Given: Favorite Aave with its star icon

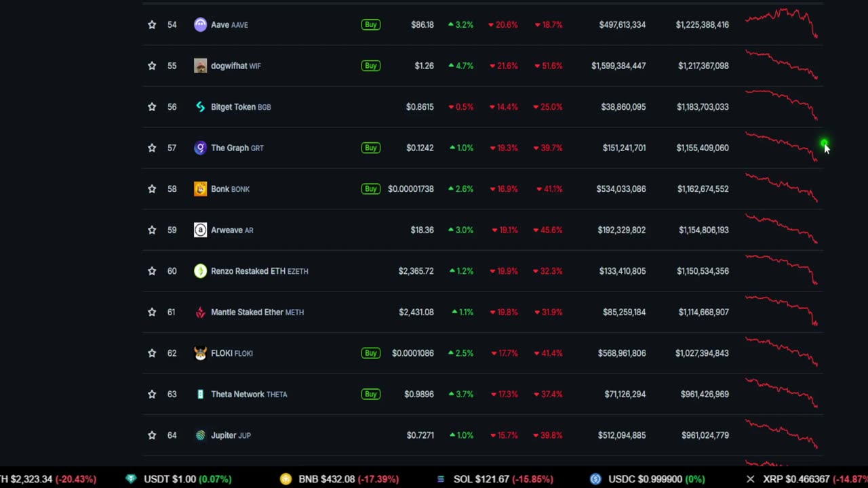Looking at the screenshot, I should click(152, 24).
